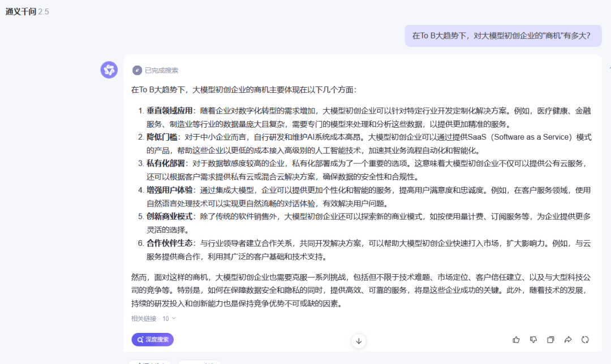Regenerate the answer with the refresh icon

[x=585, y=340]
